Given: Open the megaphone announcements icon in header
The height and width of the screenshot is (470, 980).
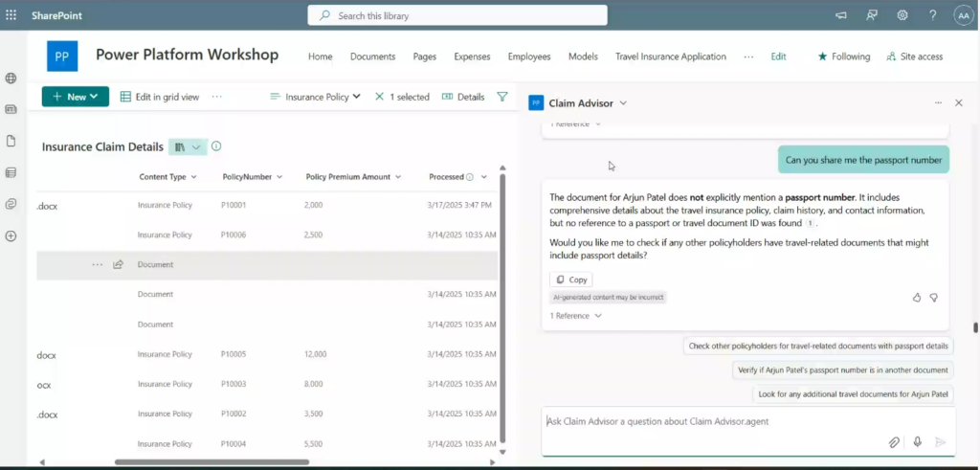Looking at the screenshot, I should [841, 15].
